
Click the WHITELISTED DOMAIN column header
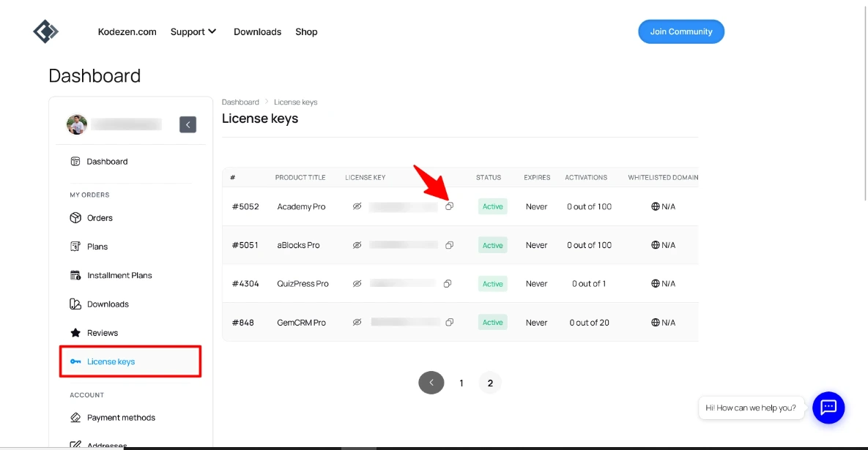[663, 178]
